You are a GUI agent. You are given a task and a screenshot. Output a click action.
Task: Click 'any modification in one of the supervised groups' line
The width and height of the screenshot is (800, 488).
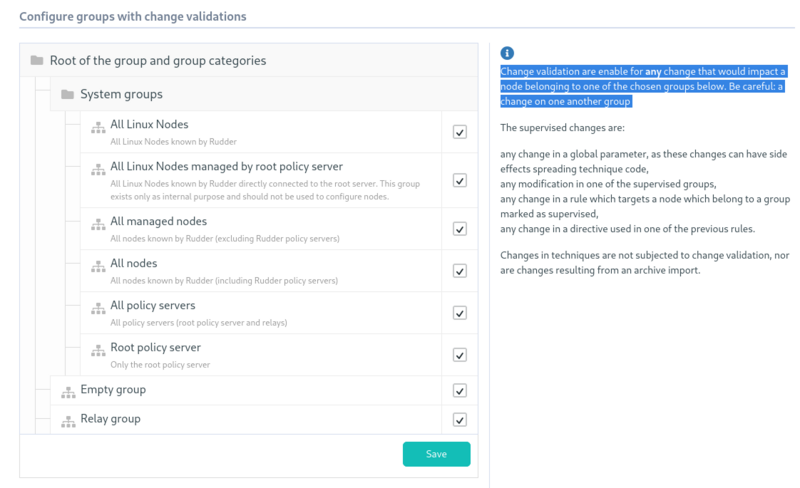[x=608, y=184]
